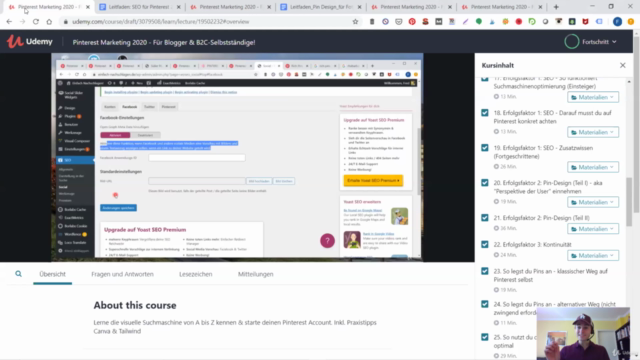
Task: Open lecture 22 'Erfolgsfaktor 3: Kontinuität'
Action: coord(532,244)
